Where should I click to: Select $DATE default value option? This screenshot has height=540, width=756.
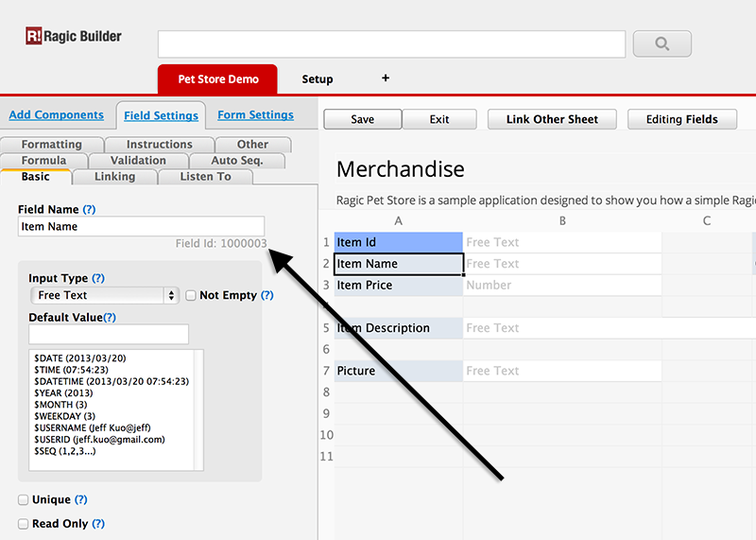pyautogui.click(x=80, y=358)
